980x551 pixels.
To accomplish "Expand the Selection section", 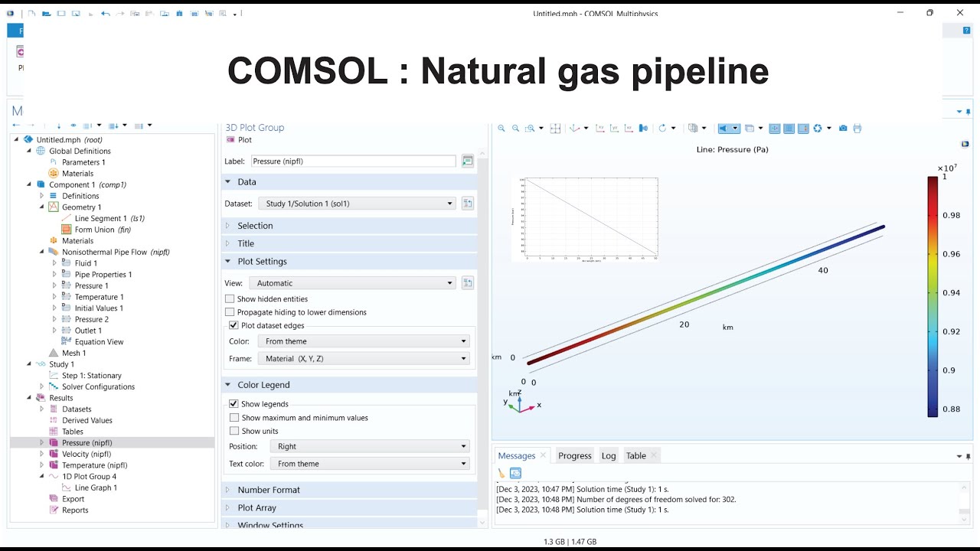I will click(x=349, y=226).
